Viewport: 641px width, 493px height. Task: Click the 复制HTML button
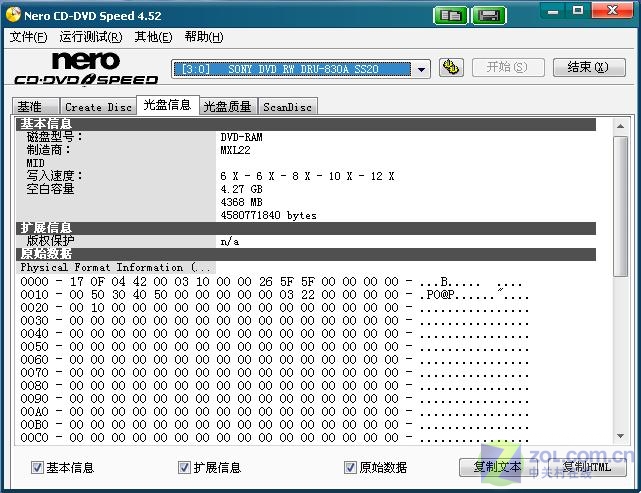pos(587,467)
